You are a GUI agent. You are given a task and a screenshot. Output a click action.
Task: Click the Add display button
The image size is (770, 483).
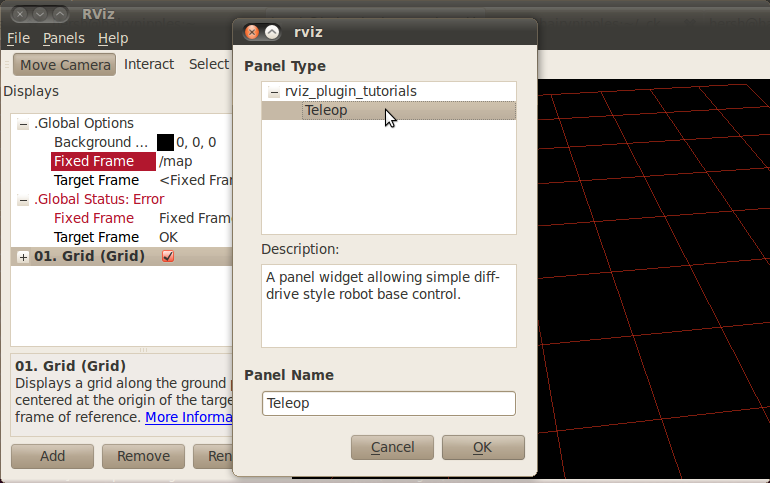[x=52, y=456]
